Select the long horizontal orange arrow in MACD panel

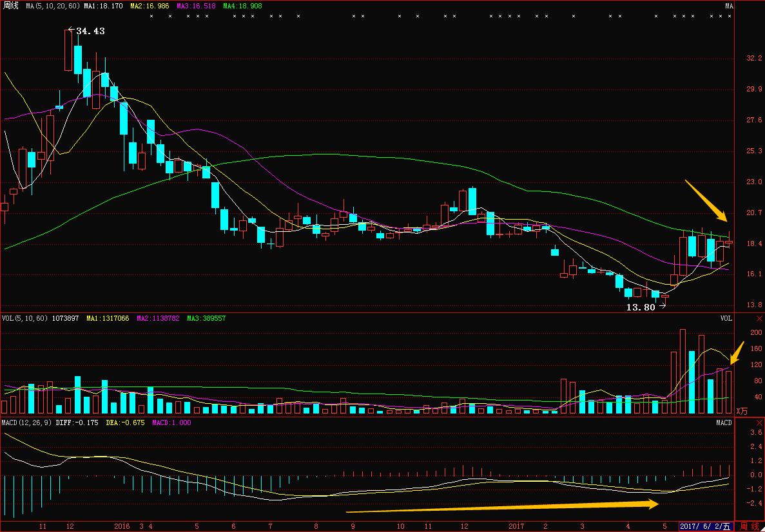point(503,508)
